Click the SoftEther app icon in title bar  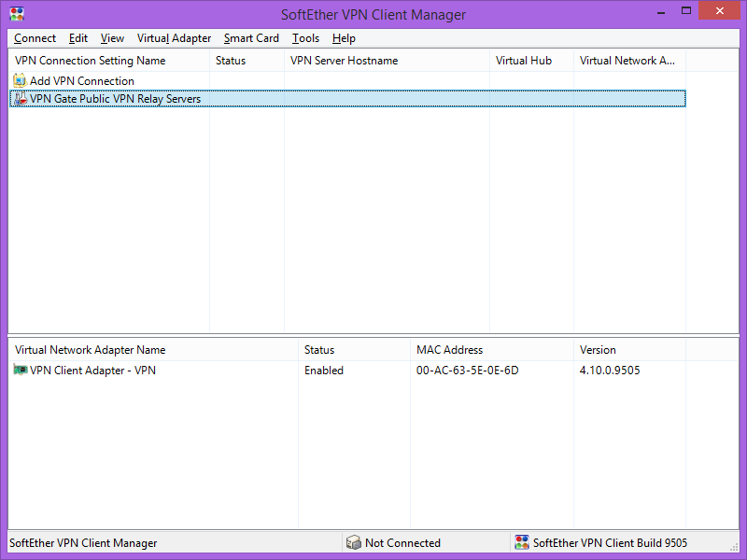coord(17,14)
